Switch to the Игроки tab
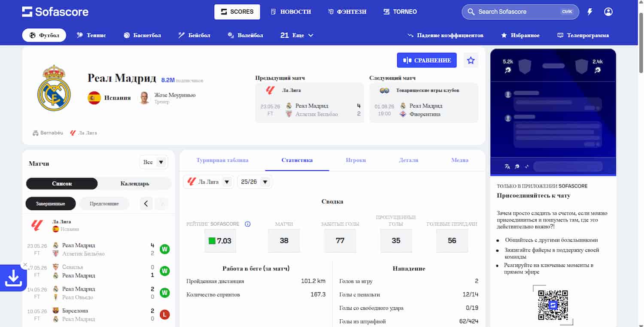Viewport: 644px width, 327px height. tap(356, 160)
